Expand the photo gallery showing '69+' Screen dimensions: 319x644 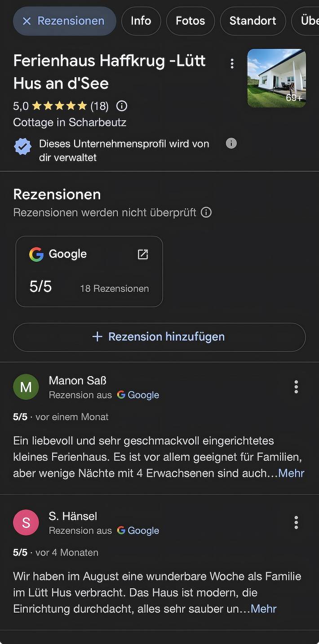[277, 78]
